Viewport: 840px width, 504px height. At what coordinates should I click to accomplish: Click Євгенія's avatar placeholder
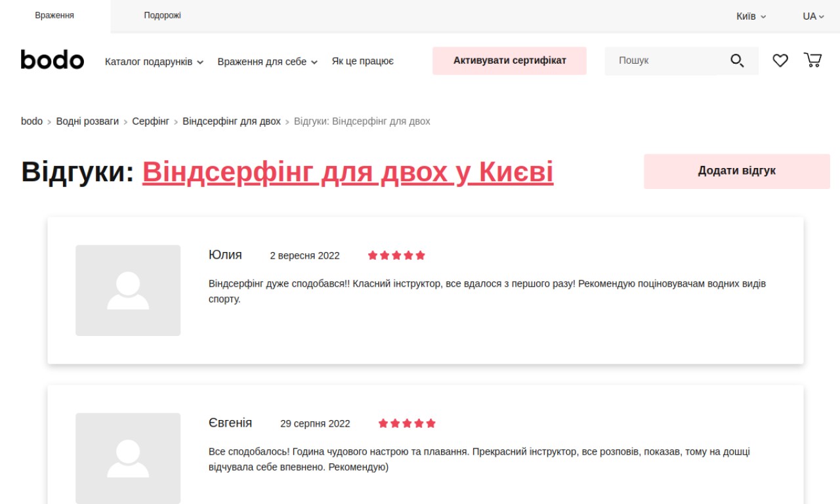click(x=128, y=458)
